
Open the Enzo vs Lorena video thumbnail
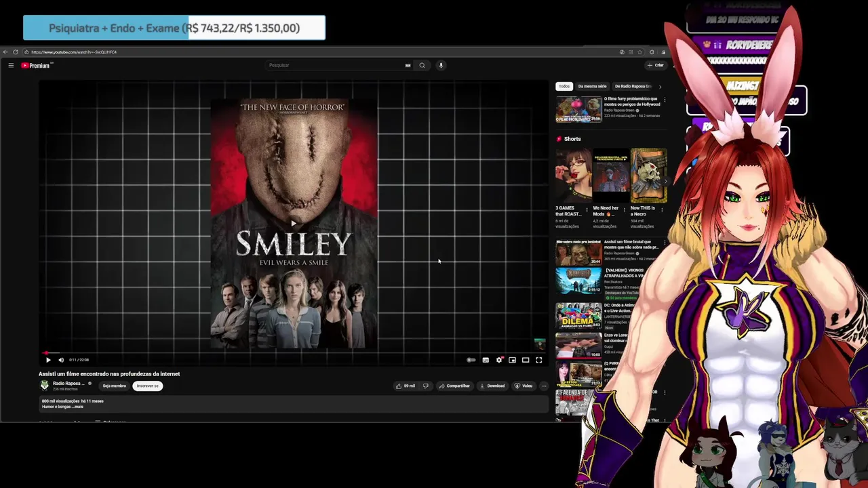(578, 345)
